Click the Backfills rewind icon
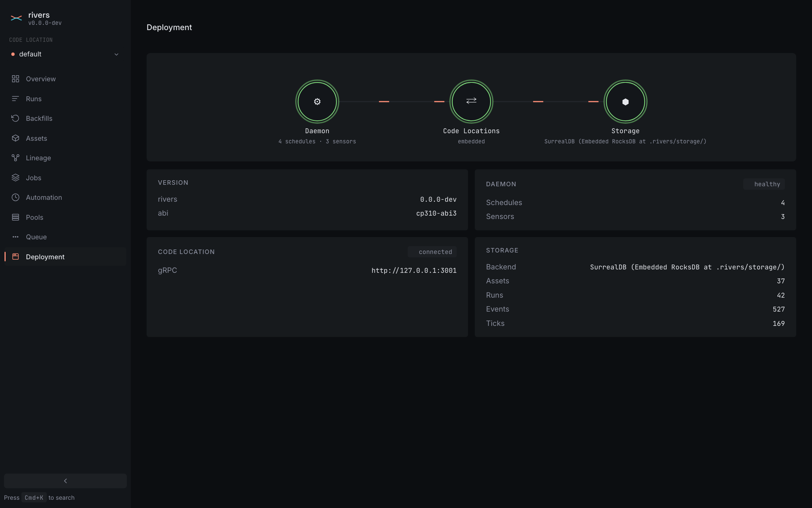The image size is (812, 508). pos(15,118)
